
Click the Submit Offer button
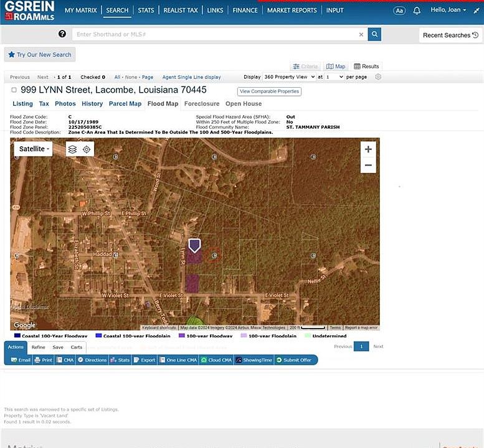pyautogui.click(x=294, y=360)
